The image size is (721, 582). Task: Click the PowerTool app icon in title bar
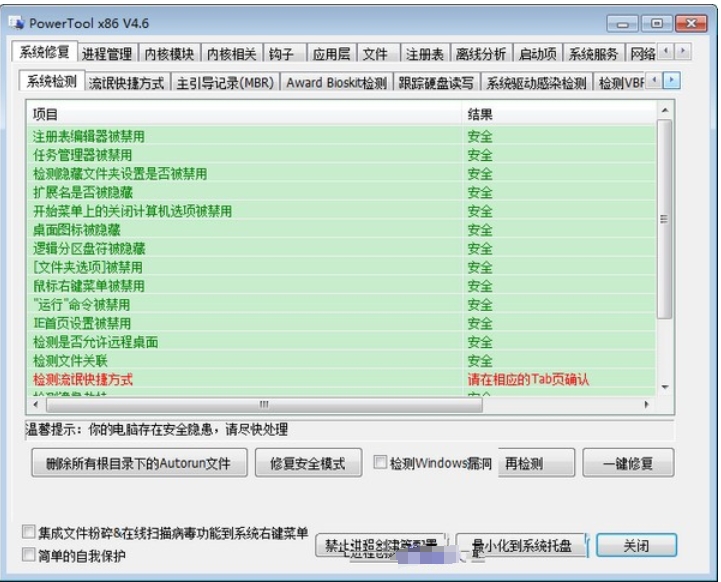(17, 23)
